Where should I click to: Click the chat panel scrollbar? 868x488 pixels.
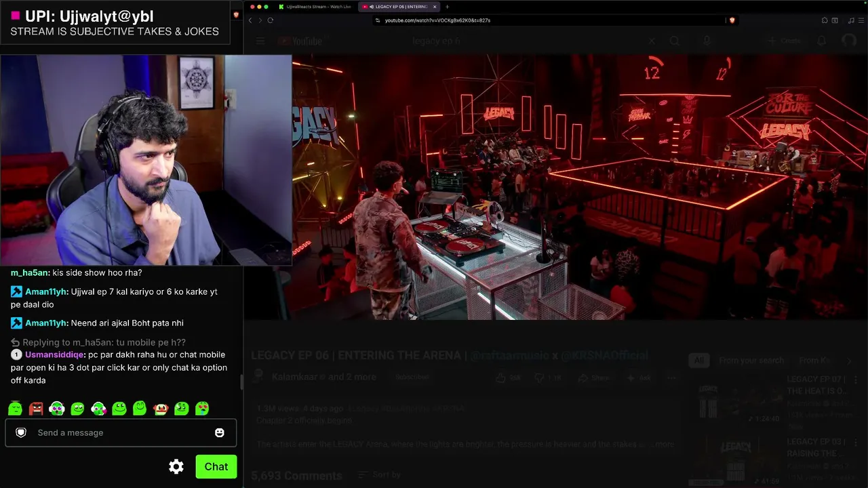tap(242, 382)
